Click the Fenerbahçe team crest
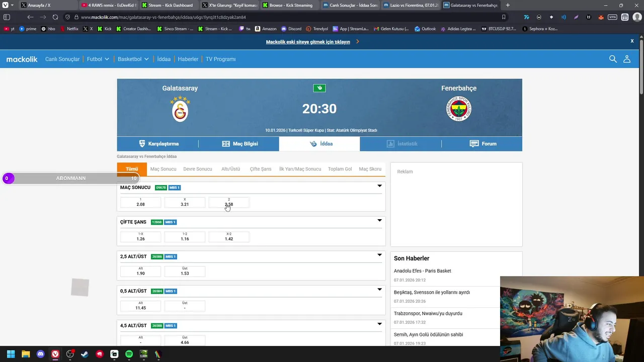The height and width of the screenshot is (362, 644). [459, 109]
